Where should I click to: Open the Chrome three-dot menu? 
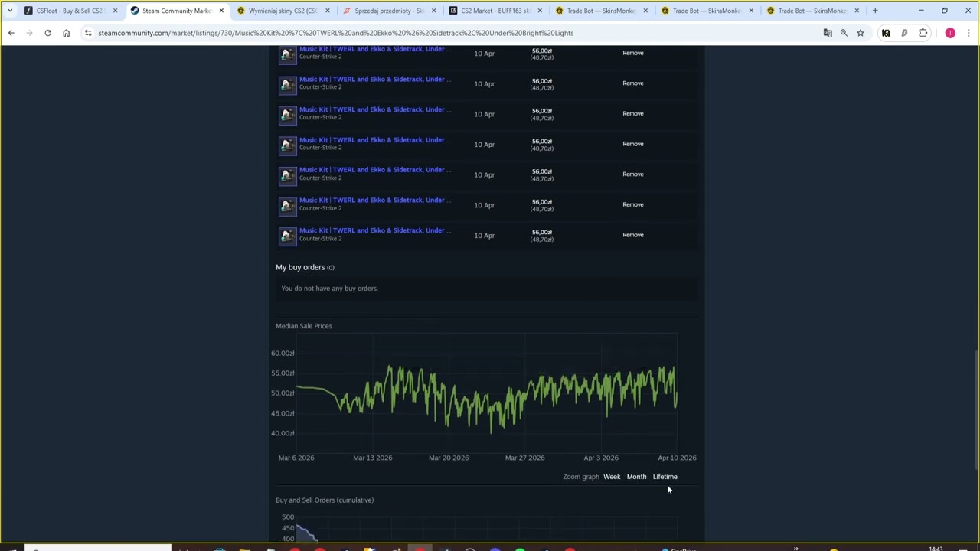[969, 33]
